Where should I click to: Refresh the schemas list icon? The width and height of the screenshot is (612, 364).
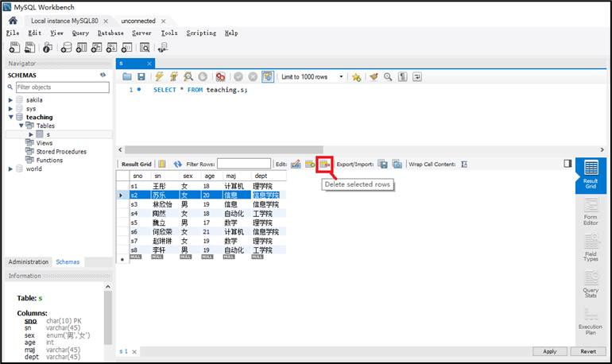pyautogui.click(x=103, y=75)
